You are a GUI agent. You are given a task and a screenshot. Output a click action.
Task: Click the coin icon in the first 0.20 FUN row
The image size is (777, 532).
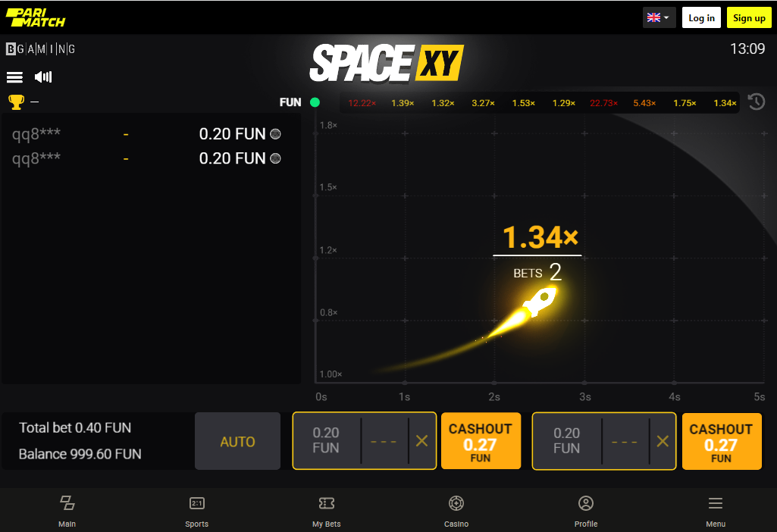coord(275,133)
